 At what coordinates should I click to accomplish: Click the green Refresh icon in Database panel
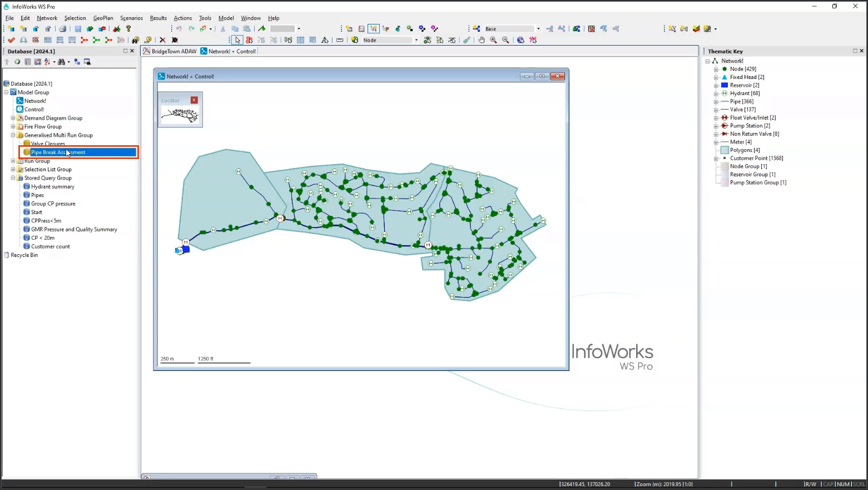pos(17,62)
